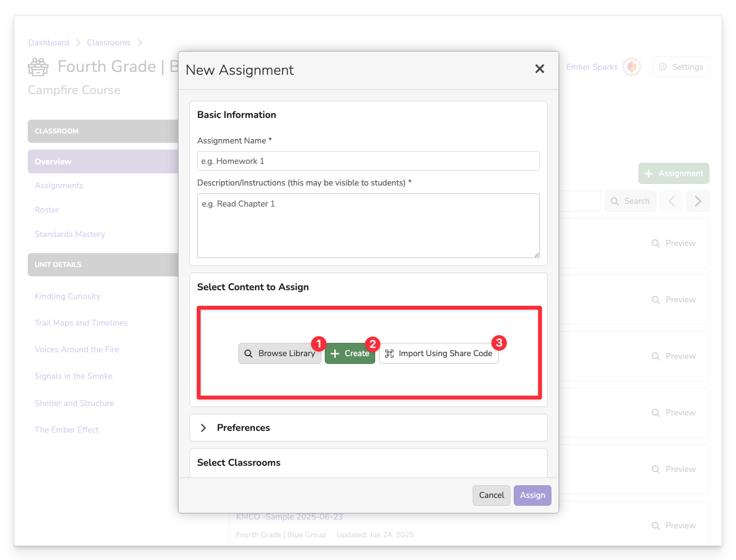Type in the Assignment Name field

368,161
